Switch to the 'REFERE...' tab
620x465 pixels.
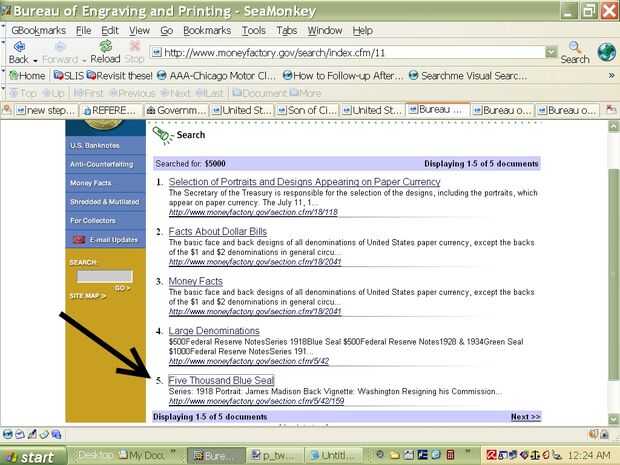(x=111, y=110)
